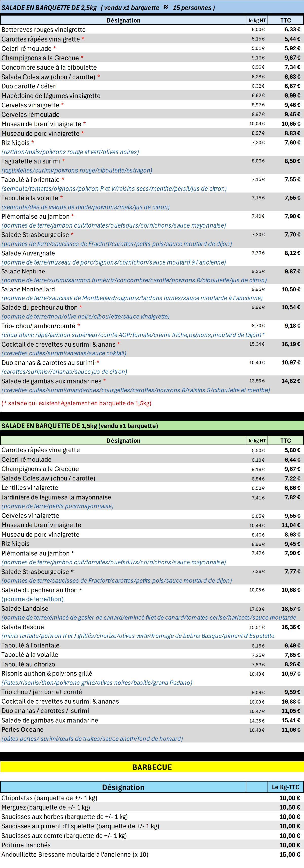
Task: Select the Andouillette Bressane moutarde à l'ancienne row
Action: [x=152, y=855]
